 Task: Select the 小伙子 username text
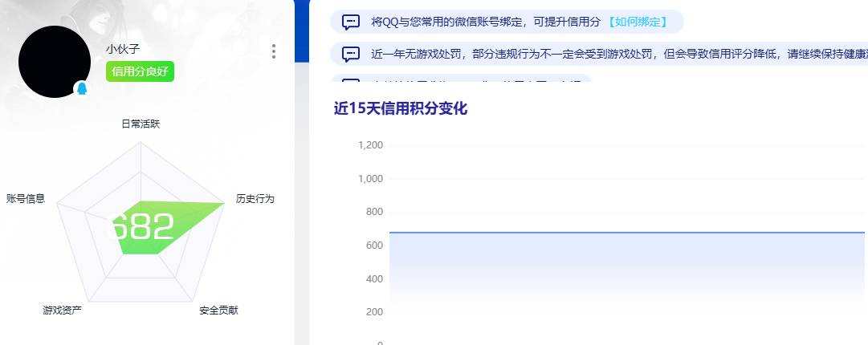click(123, 49)
